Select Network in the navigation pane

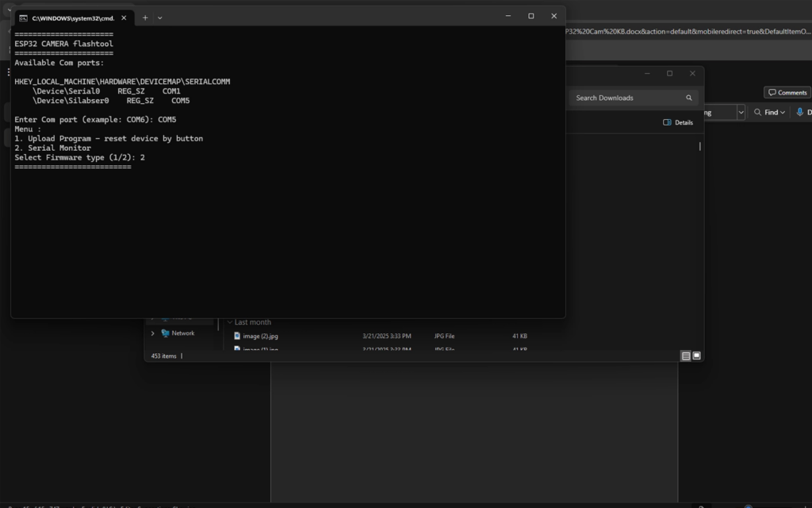click(x=182, y=333)
